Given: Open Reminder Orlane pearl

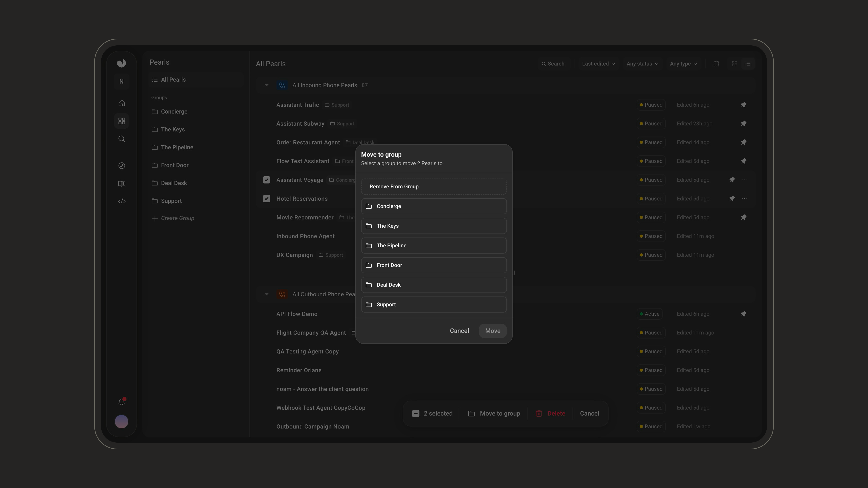Looking at the screenshot, I should coord(299,370).
